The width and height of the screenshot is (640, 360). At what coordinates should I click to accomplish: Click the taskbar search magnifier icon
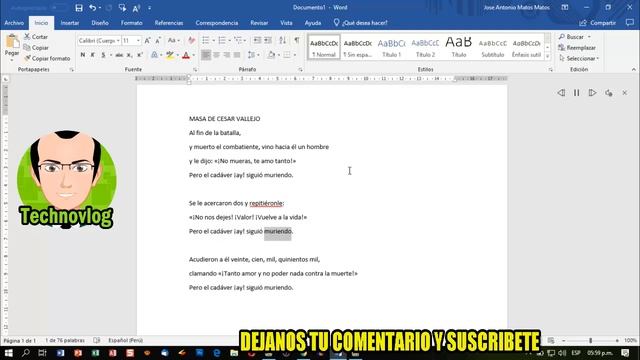[x=25, y=353]
